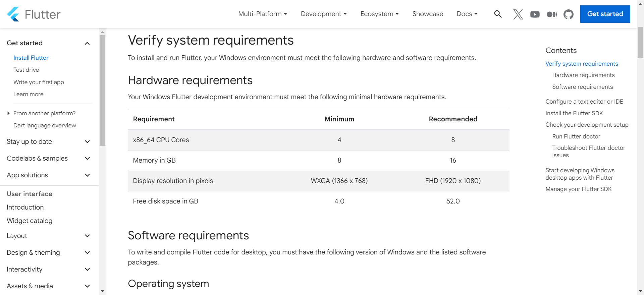Expand From another platform? tree item

pyautogui.click(x=8, y=113)
